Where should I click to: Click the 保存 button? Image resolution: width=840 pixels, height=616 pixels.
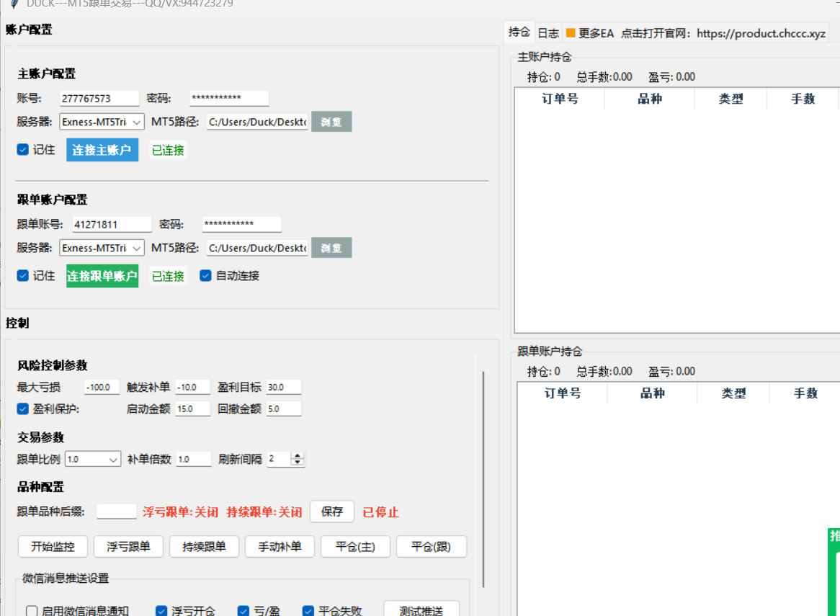pyautogui.click(x=332, y=512)
